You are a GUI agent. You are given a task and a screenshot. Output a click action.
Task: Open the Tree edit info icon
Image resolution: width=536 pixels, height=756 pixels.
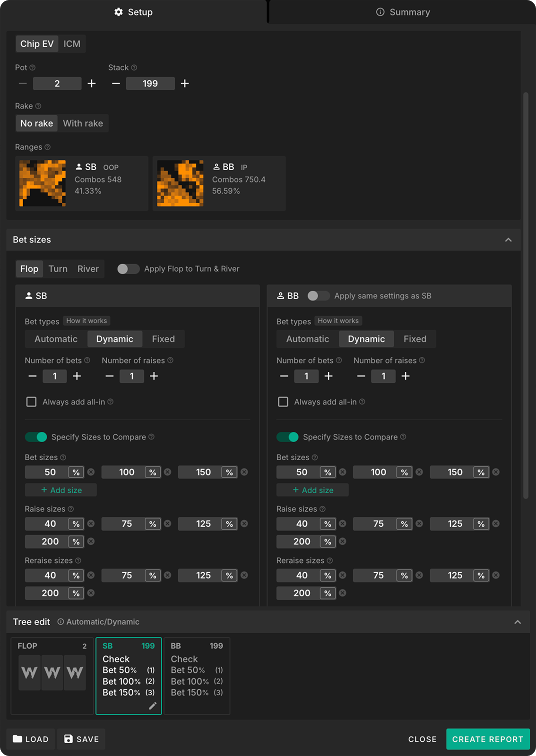[x=61, y=622]
